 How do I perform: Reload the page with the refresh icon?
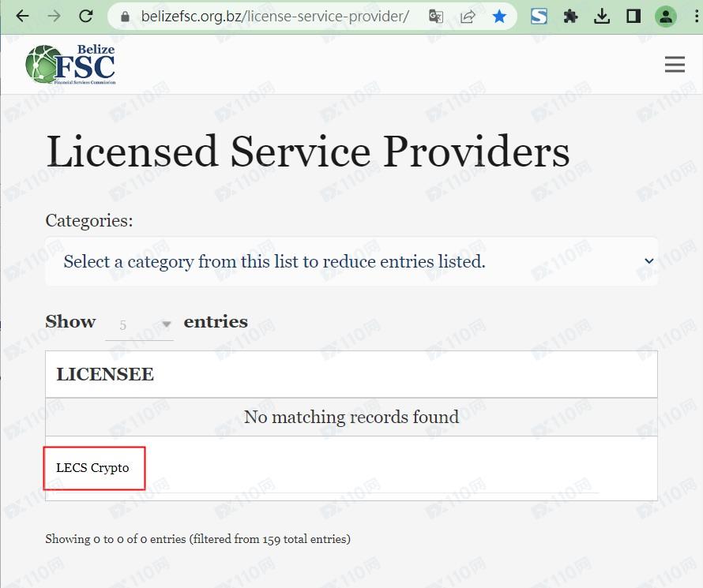click(x=85, y=17)
